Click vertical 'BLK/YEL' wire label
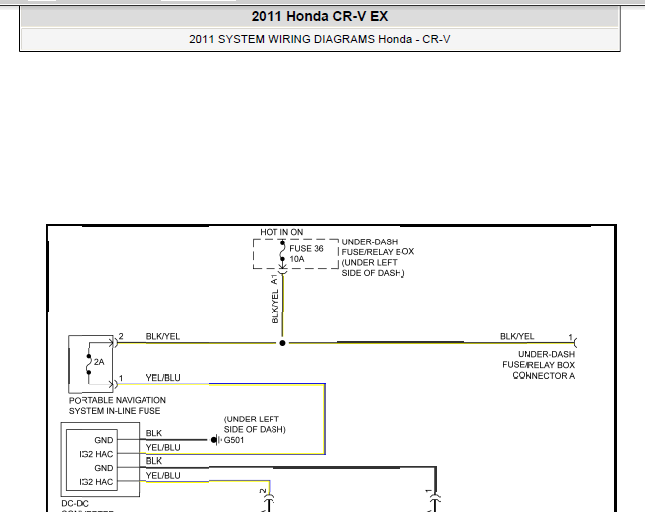The width and height of the screenshot is (645, 512). pyautogui.click(x=275, y=306)
